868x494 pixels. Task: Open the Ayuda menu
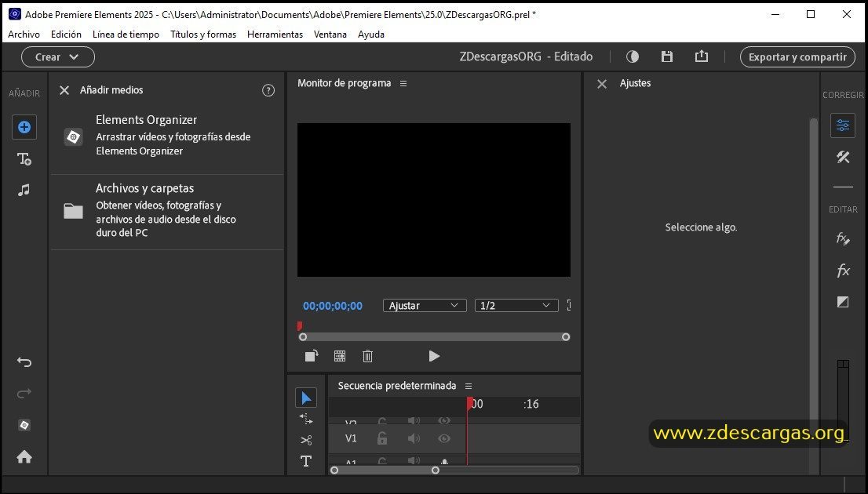pyautogui.click(x=371, y=35)
